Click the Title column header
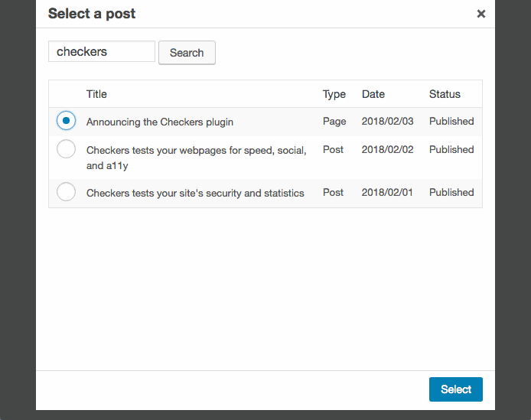Image resolution: width=531 pixels, height=420 pixels. [96, 94]
